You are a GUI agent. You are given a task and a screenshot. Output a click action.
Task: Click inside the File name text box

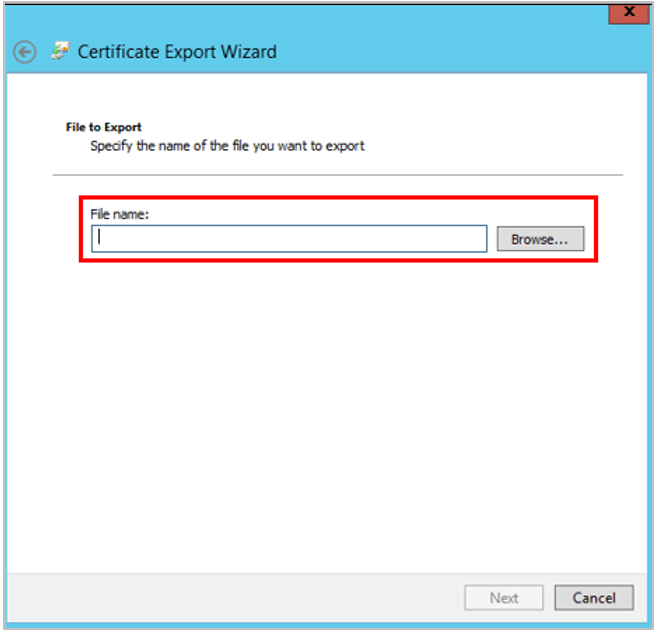pyautogui.click(x=290, y=239)
